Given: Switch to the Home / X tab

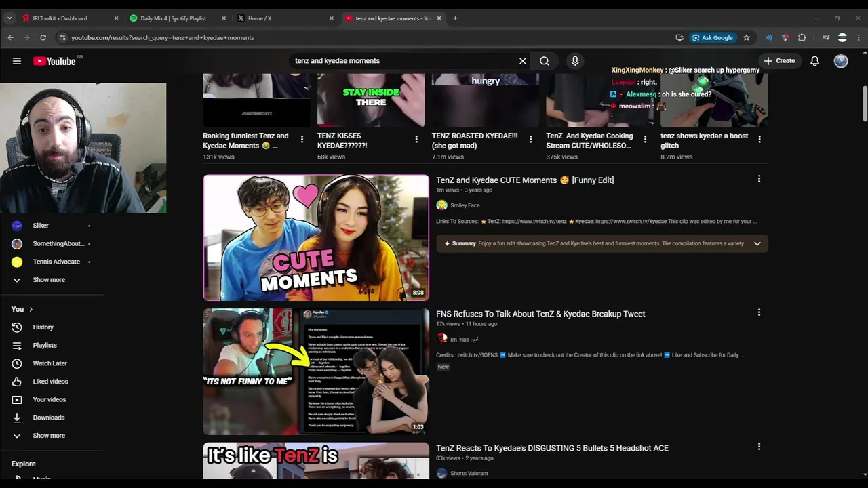Looking at the screenshot, I should [x=285, y=18].
